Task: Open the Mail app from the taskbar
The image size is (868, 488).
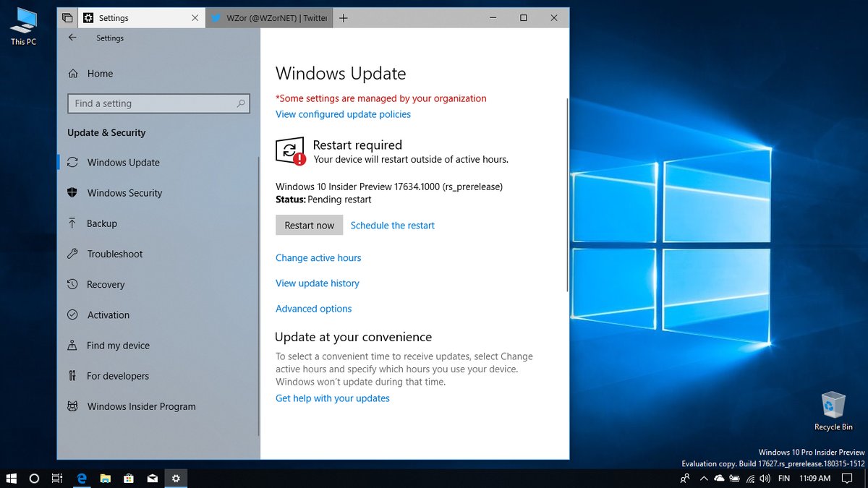Action: click(x=153, y=479)
